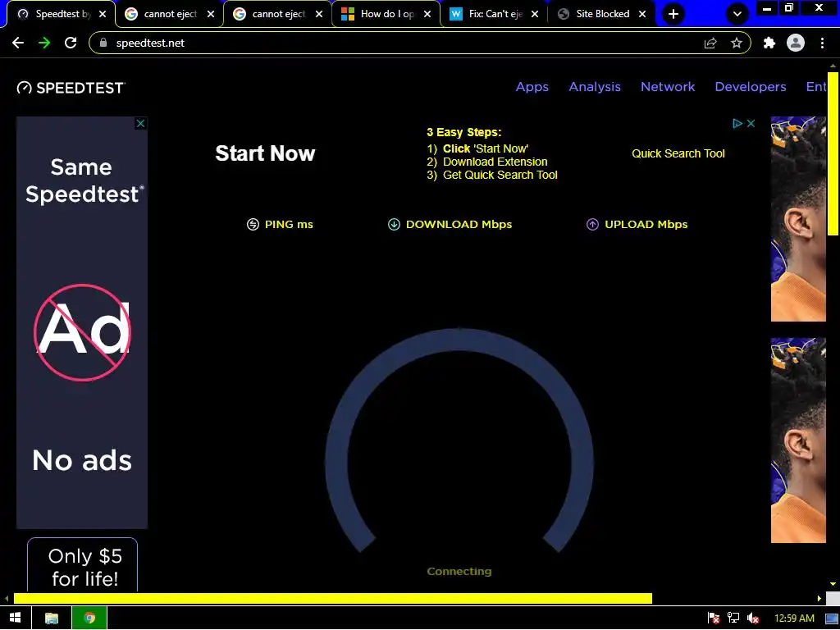Close the left sidebar ad with X
The width and height of the screenshot is (840, 630).
[x=140, y=124]
